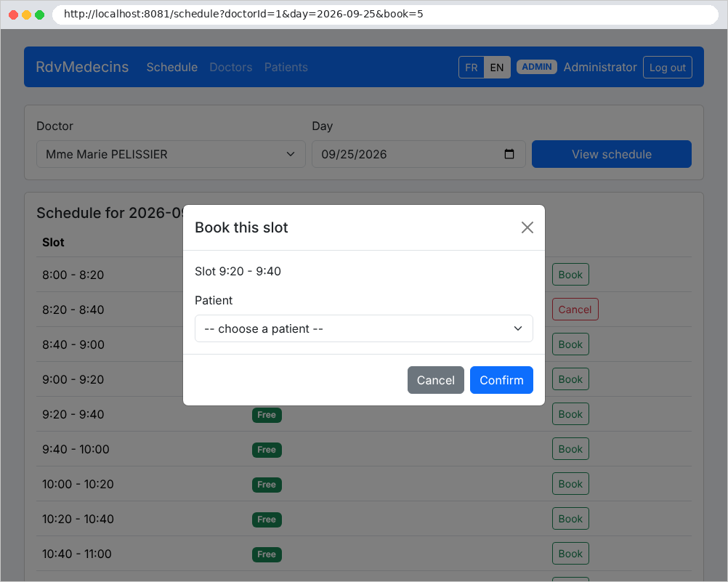Click the browser address bar
Viewport: 728px width, 582px height.
(385, 15)
